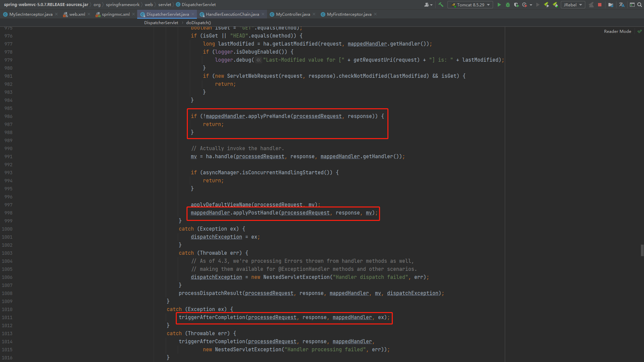Open the JRebel configuration dropdown
Screen dimensions: 644x362
(x=573, y=5)
